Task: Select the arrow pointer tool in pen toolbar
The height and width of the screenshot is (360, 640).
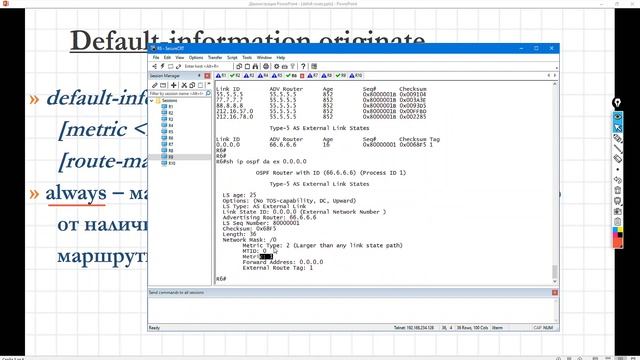Action: 618,128
